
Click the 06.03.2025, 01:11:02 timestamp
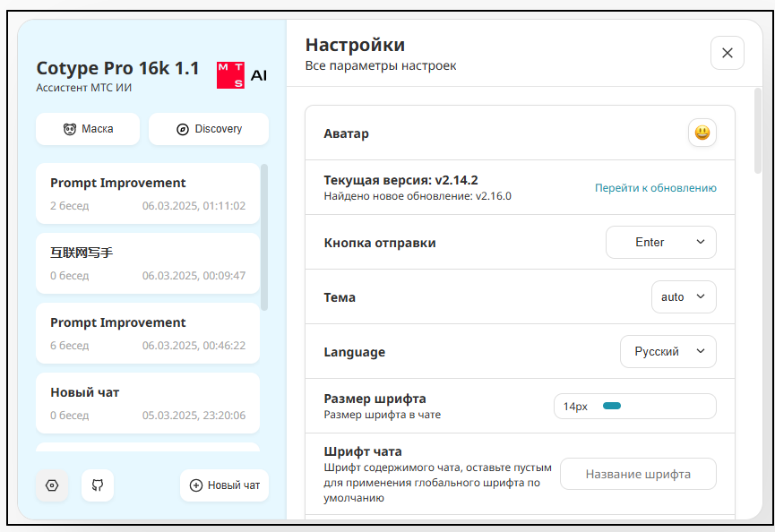[194, 206]
